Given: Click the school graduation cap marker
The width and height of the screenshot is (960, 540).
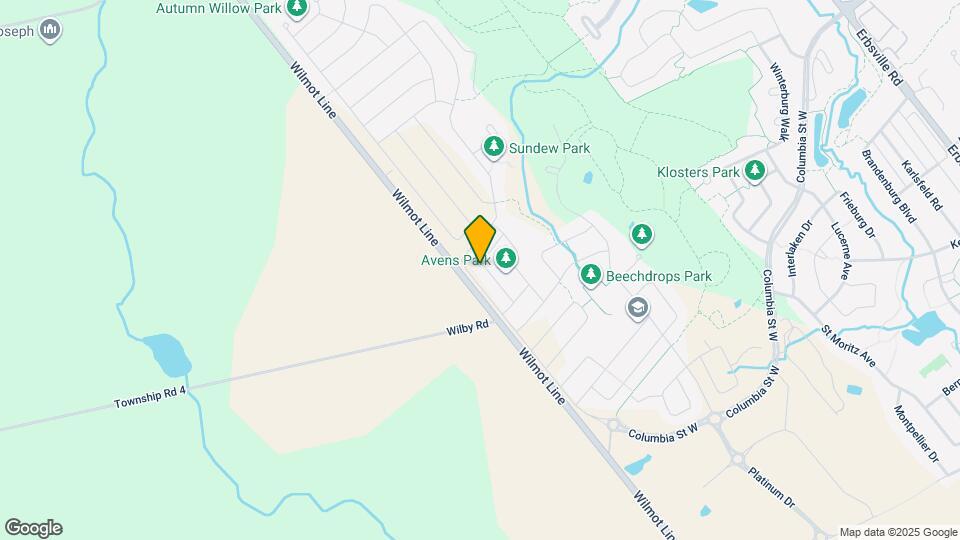Looking at the screenshot, I should [637, 309].
